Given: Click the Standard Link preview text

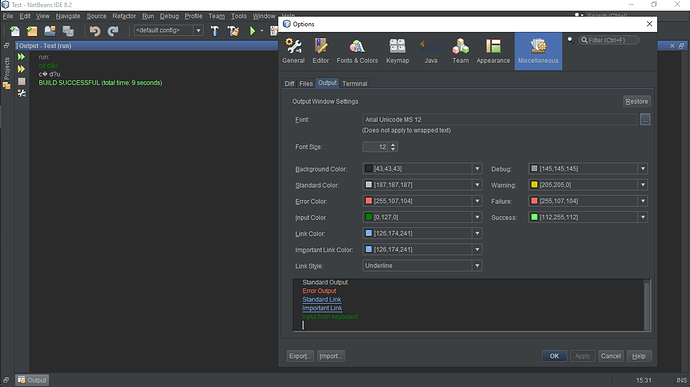Looking at the screenshot, I should pyautogui.click(x=322, y=299).
